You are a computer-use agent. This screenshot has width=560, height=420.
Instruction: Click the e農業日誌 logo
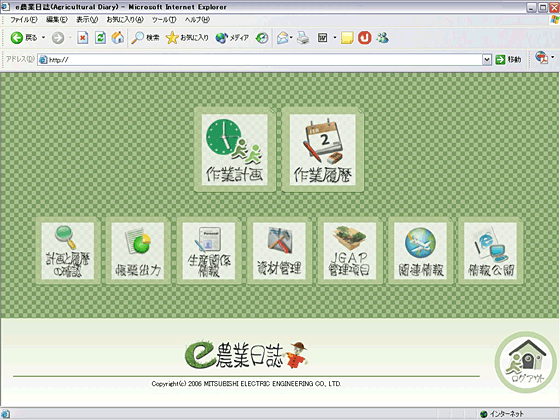click(246, 355)
